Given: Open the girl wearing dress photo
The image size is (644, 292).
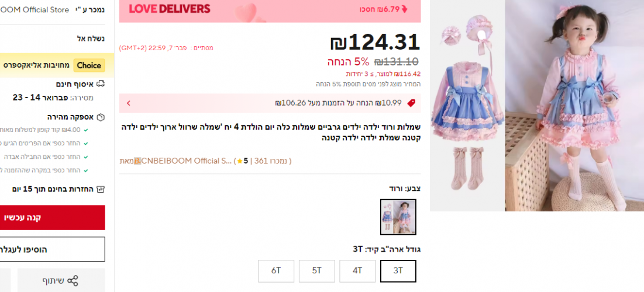Looking at the screenshot, I should click(x=574, y=106).
